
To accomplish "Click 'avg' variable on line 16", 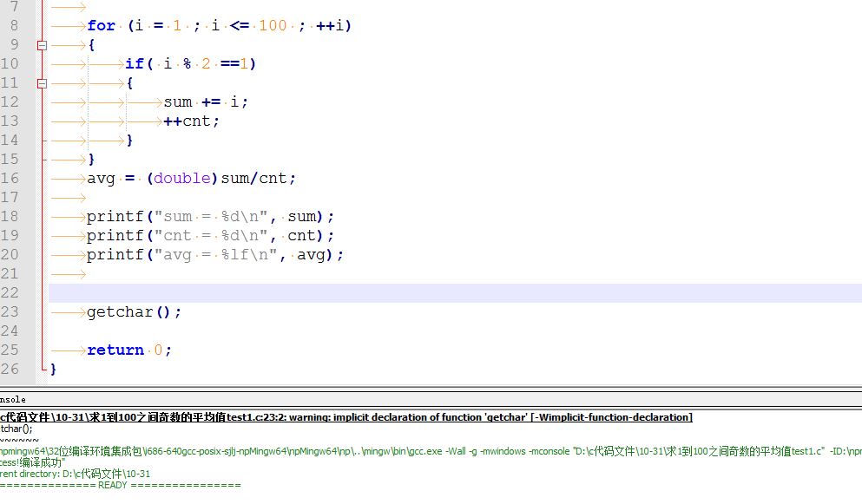I will pos(102,179).
